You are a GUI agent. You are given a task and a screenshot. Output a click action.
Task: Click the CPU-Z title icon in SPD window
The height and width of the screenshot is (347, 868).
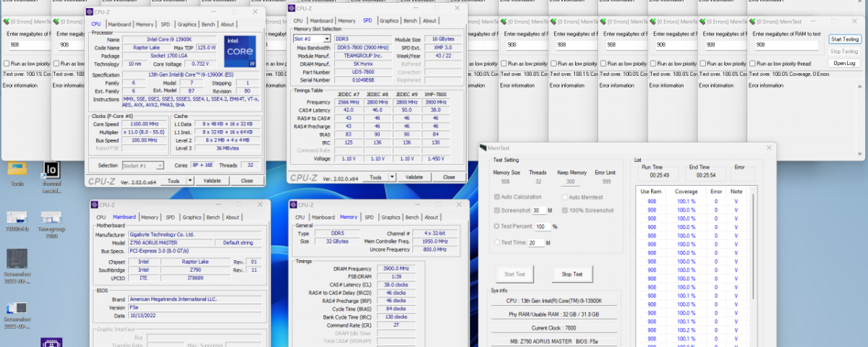tap(292, 8)
